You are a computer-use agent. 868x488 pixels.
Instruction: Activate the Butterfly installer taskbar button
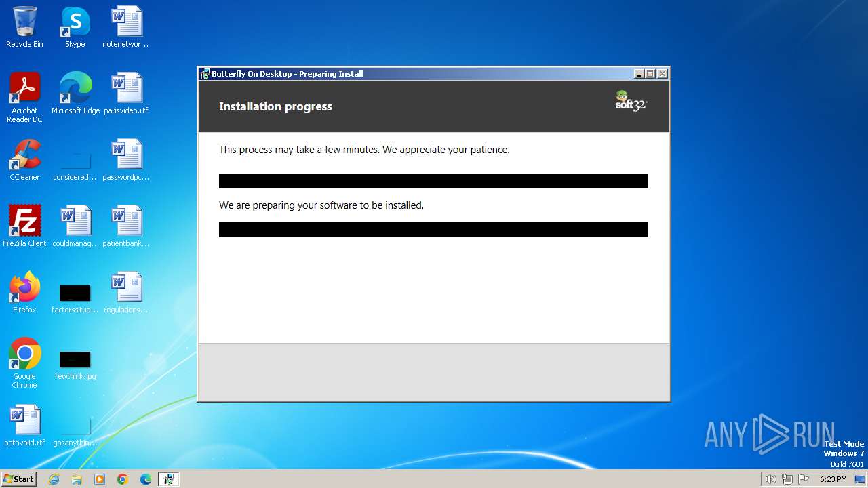(168, 479)
